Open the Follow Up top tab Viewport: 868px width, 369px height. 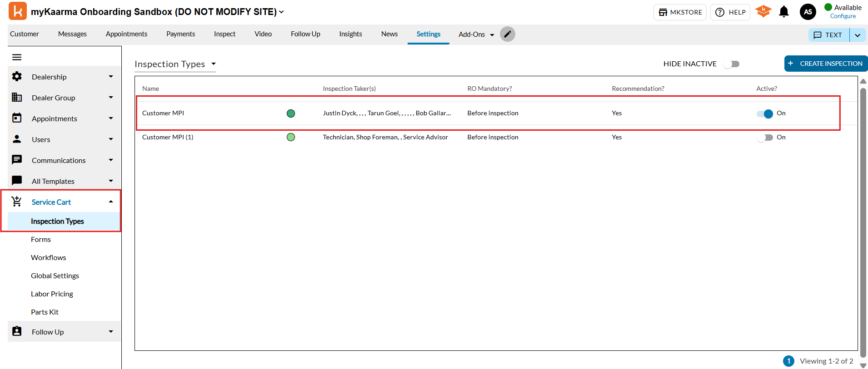click(305, 34)
